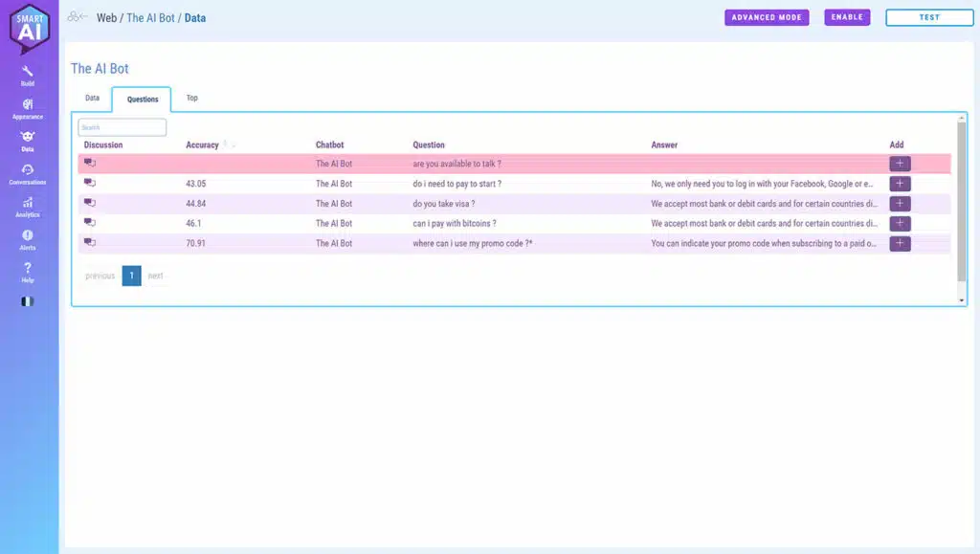Screen dimensions: 980x554
Task: Click the 'The AI Bot' breadcrumb link
Action: click(x=150, y=18)
